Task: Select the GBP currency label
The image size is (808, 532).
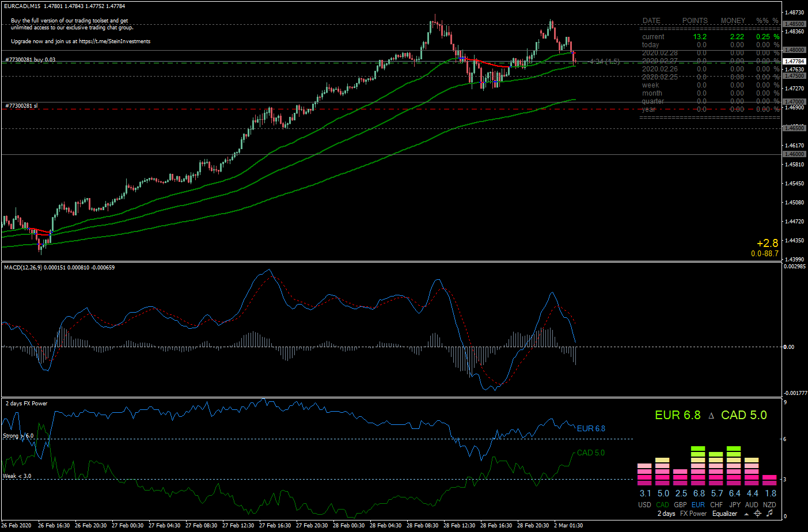Action: [681, 505]
